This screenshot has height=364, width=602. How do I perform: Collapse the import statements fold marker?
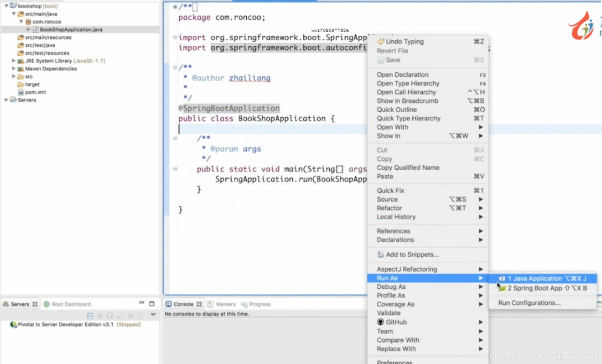point(175,37)
